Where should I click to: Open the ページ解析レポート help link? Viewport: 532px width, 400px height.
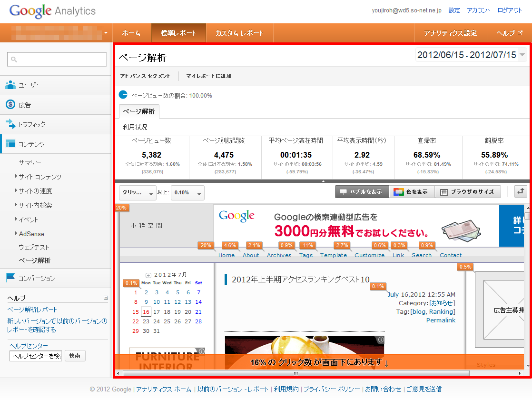tap(32, 310)
